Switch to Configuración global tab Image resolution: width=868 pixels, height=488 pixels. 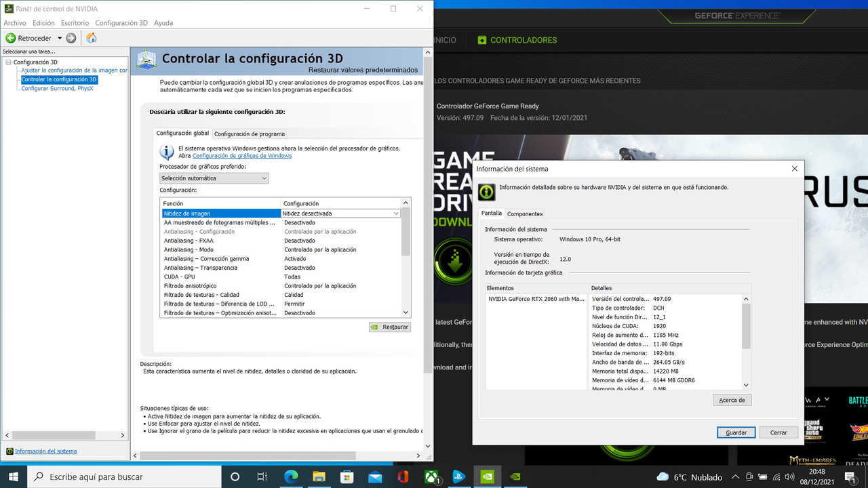point(182,134)
